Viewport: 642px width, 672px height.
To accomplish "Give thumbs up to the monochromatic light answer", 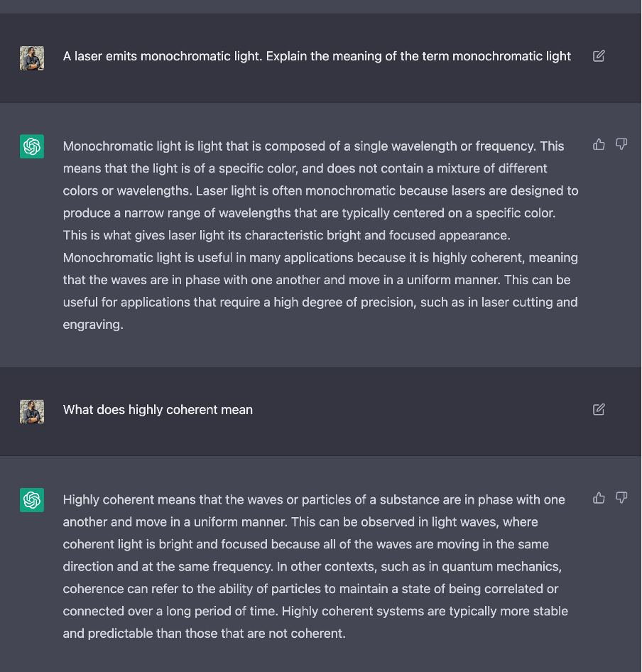I will (599, 144).
